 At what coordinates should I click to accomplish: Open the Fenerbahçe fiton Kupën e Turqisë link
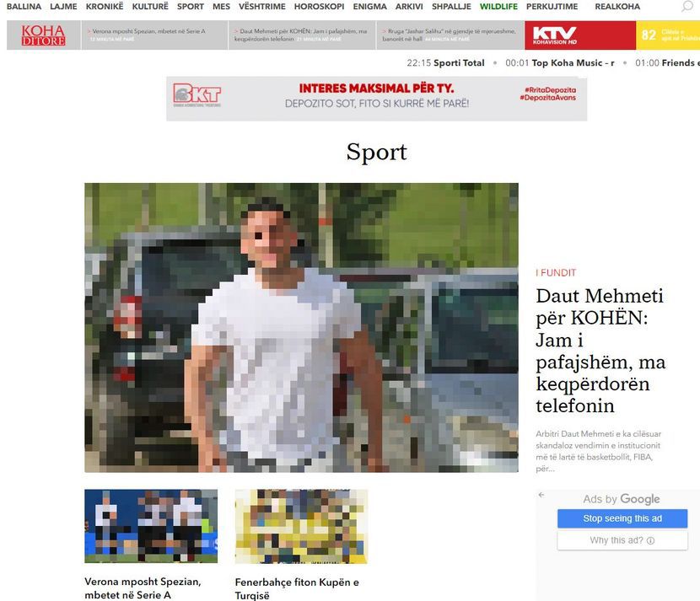pyautogui.click(x=297, y=588)
